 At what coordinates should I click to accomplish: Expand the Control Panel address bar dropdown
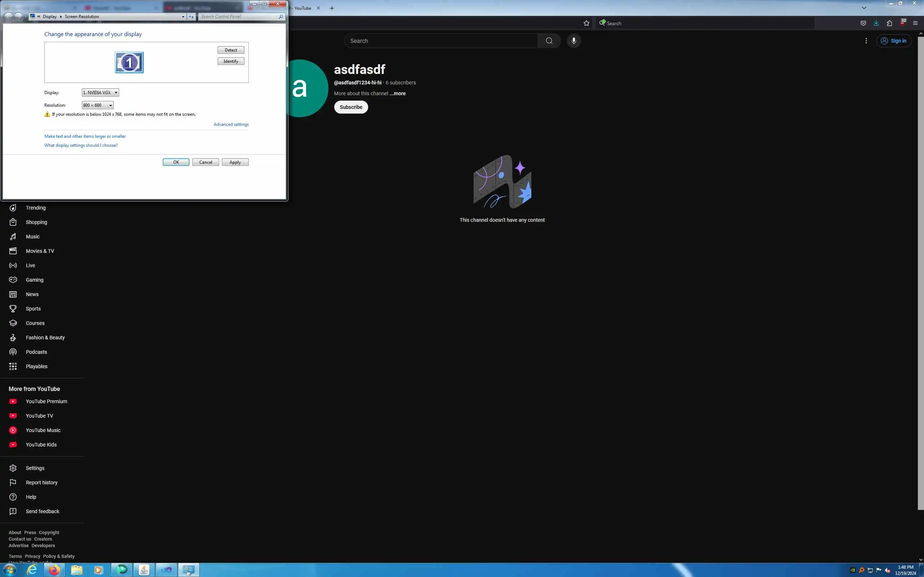[183, 17]
